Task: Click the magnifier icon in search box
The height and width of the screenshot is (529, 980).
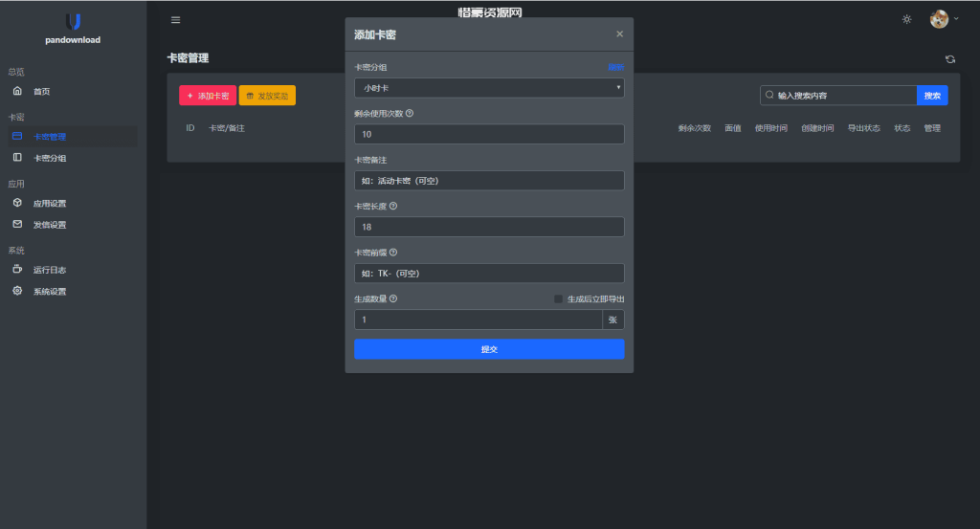Action: [769, 95]
